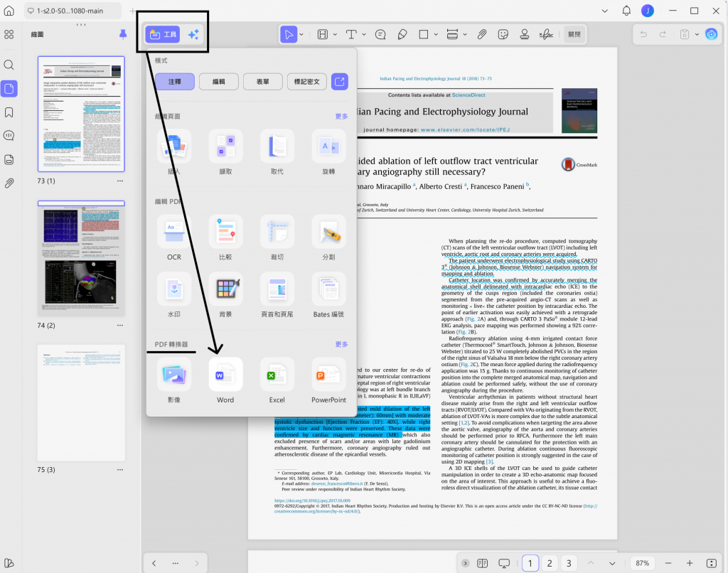Click the stamp tool icon
The image size is (728, 573).
point(525,34)
